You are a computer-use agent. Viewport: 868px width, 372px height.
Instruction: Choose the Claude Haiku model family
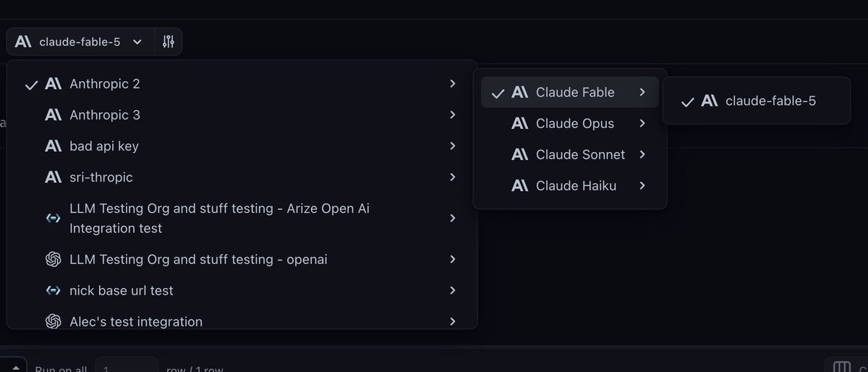click(569, 186)
